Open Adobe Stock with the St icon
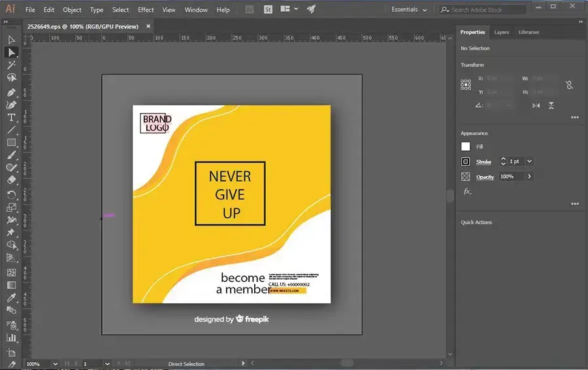 point(268,9)
